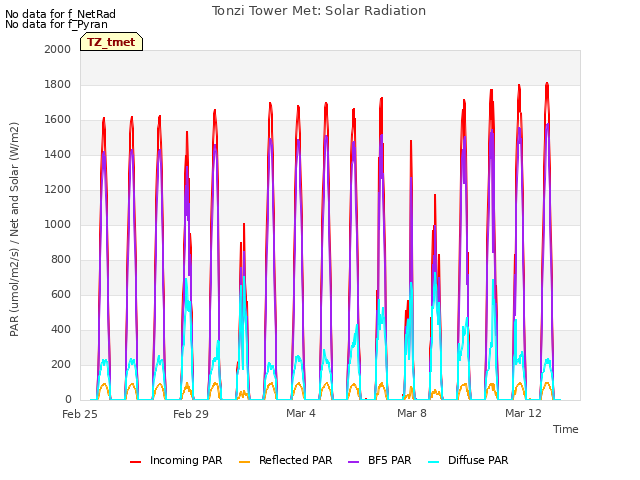This screenshot has height=480, width=640.
Task: Click the 600 y-axis tick label
Action: 61,295
